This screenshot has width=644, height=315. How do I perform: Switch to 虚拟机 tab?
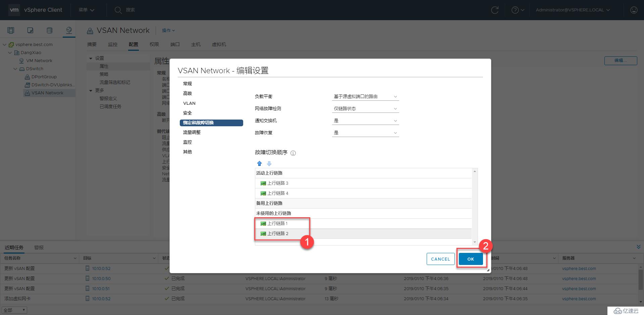pos(219,44)
